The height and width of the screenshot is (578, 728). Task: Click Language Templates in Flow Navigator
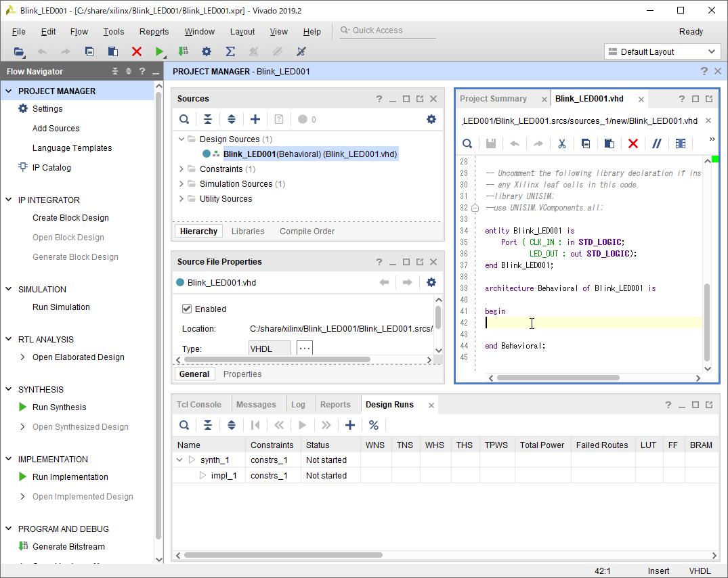[72, 148]
